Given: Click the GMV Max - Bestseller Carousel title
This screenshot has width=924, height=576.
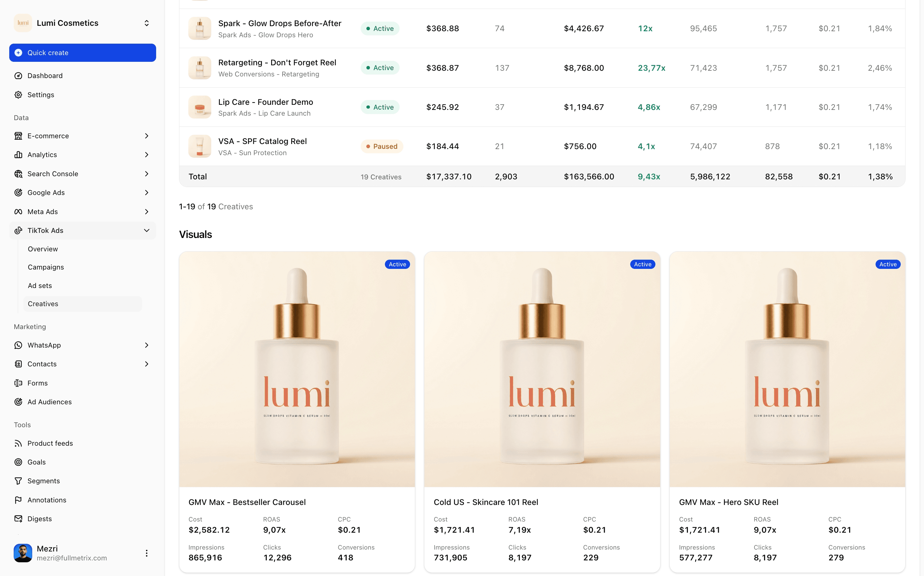Looking at the screenshot, I should [x=247, y=502].
